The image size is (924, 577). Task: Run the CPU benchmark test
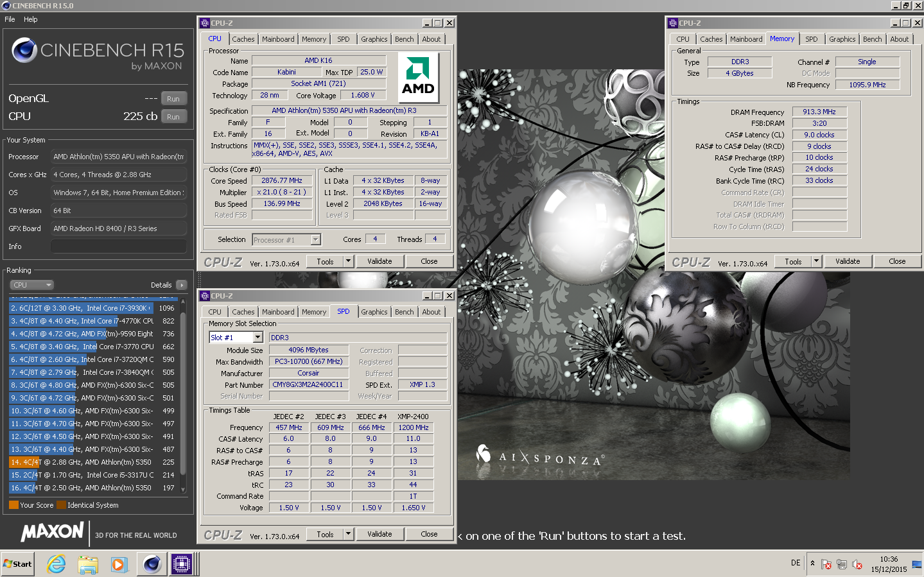click(x=173, y=117)
